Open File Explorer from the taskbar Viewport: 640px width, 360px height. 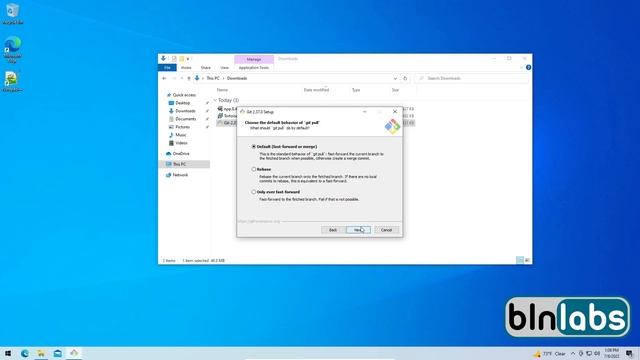[x=41, y=353]
